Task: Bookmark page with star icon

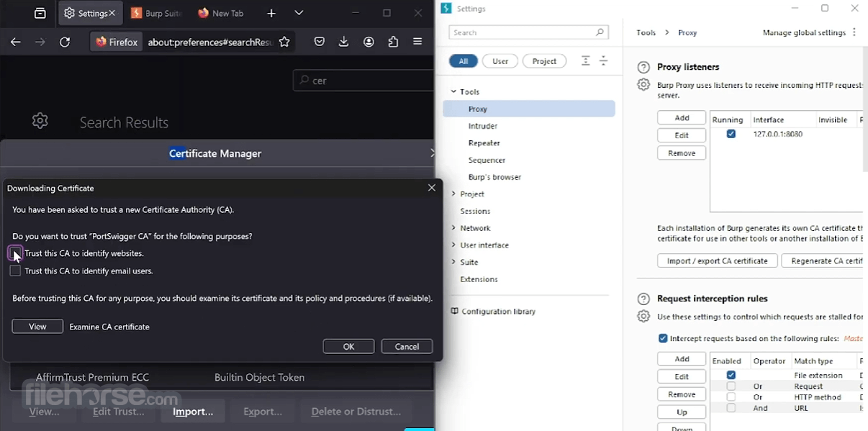Action: point(284,42)
